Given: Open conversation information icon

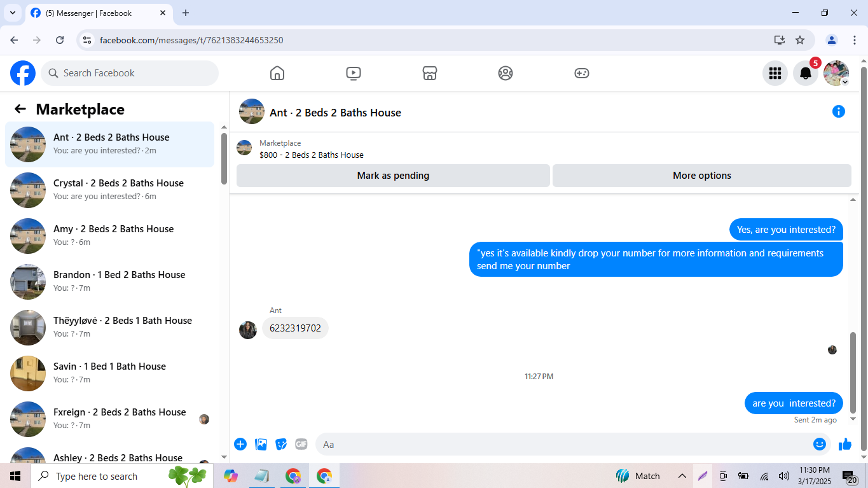Looking at the screenshot, I should coord(839,112).
